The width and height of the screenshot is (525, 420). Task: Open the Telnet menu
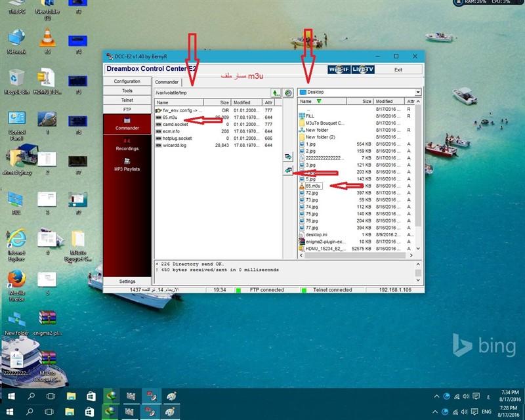click(127, 100)
